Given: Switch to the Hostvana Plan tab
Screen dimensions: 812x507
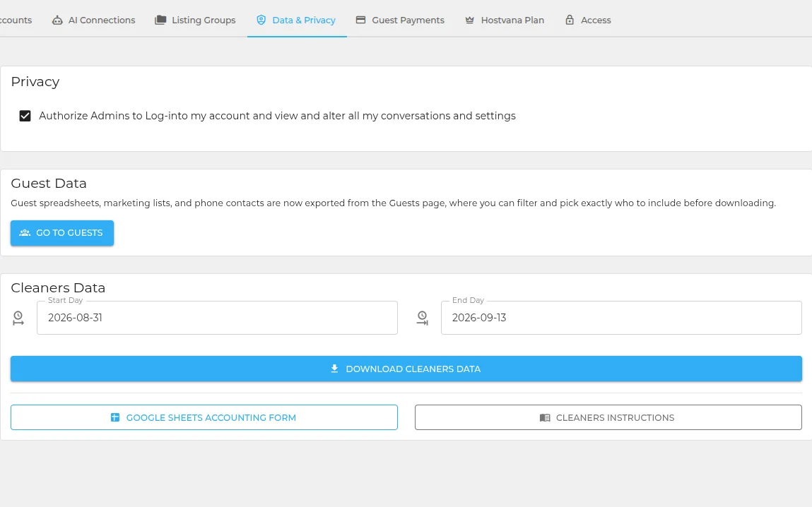Looking at the screenshot, I should pyautogui.click(x=505, y=20).
